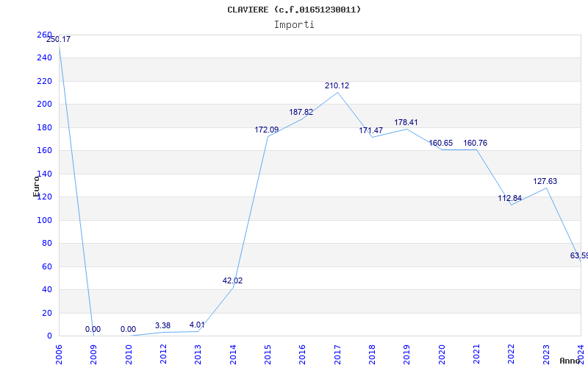The image size is (588, 368).
Task: Click the 2012 x-axis year label
Action: [163, 354]
